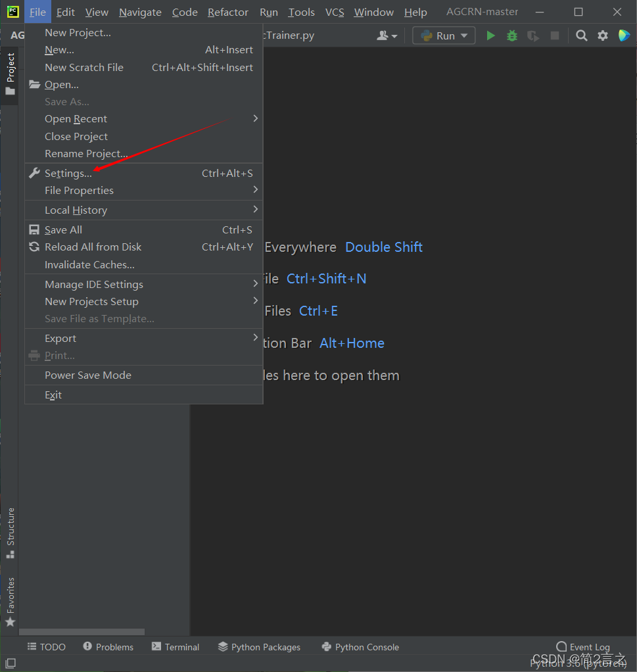637x672 pixels.
Task: Open the Code menu
Action: (x=185, y=12)
